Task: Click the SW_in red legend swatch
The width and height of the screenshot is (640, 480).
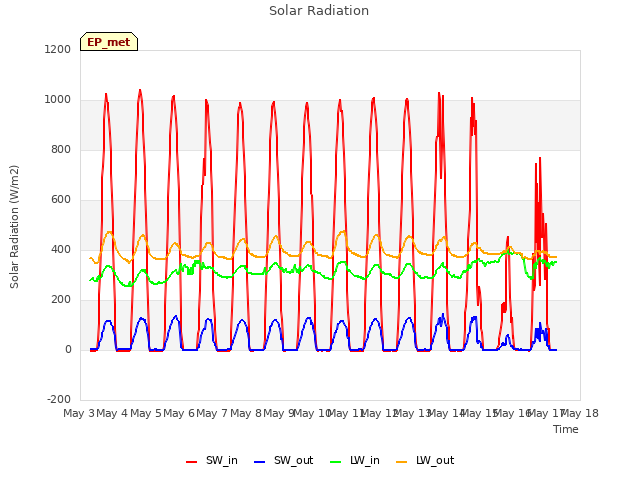Action: click(x=191, y=462)
